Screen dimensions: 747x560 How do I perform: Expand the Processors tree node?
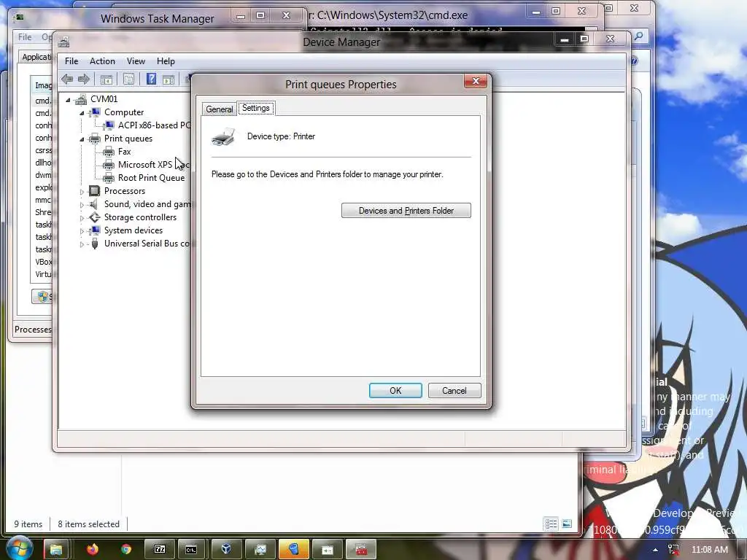(82, 192)
